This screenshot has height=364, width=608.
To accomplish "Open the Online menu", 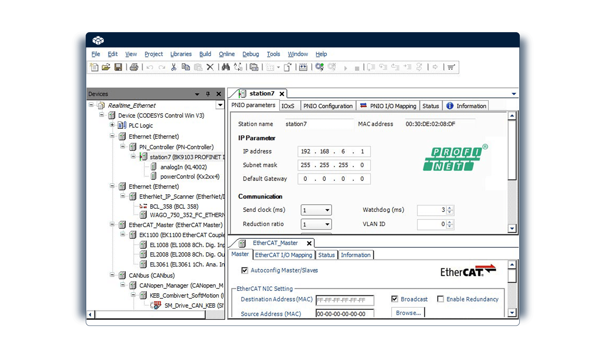I will pyautogui.click(x=226, y=54).
